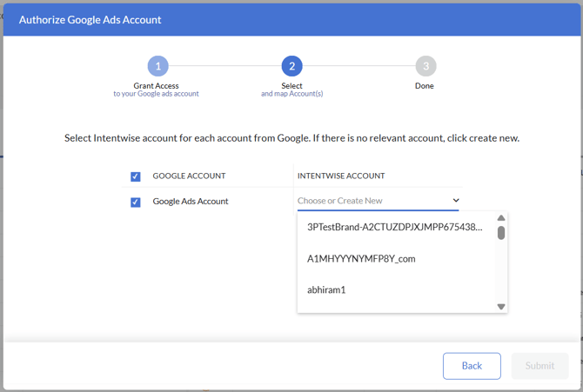Viewport: 583px width, 392px height.
Task: Go back with the Back button
Action: coord(472,366)
